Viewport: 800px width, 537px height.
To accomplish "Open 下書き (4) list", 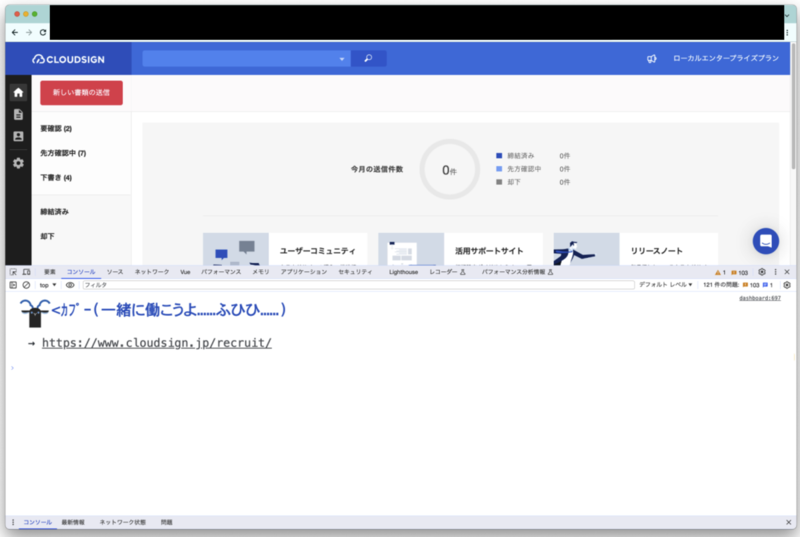I will [56, 177].
